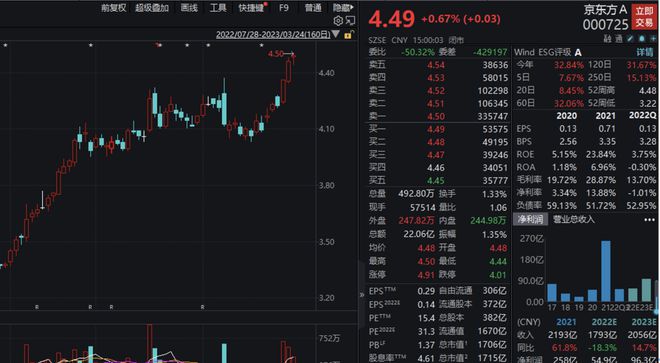Select the 普通 chart mode
This screenshot has height=363, width=660.
coord(313,8)
